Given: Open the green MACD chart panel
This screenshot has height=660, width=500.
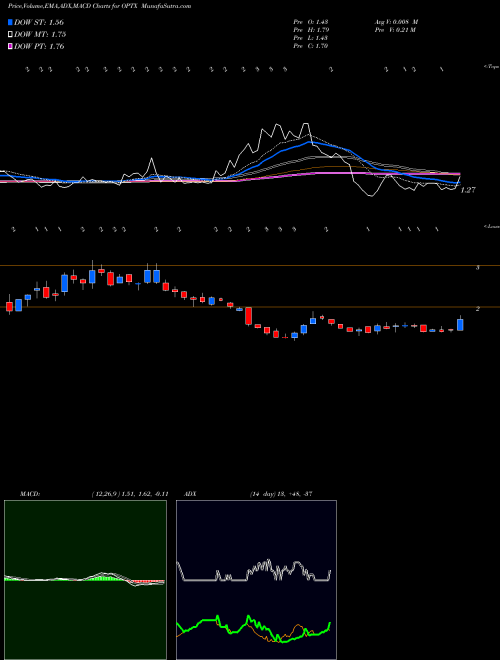Looking at the screenshot, I should click(85, 580).
